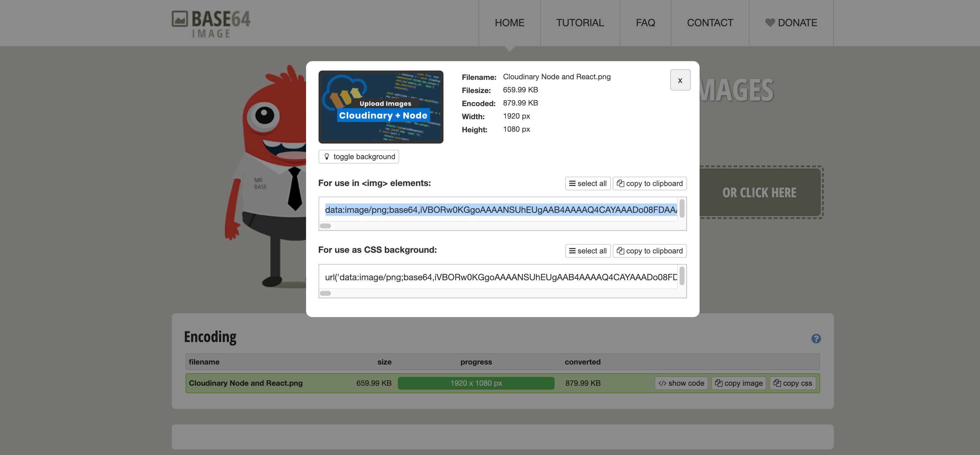This screenshot has height=455, width=980.
Task: Click the 'size' column header
Action: pyautogui.click(x=384, y=362)
